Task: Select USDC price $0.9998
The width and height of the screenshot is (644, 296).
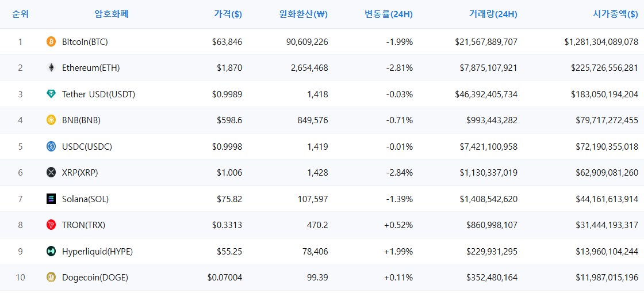Action: coord(227,146)
